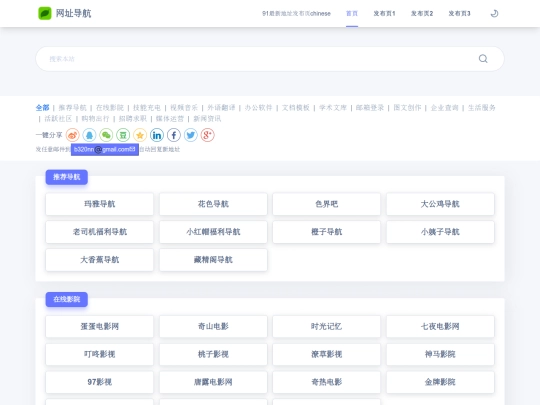
Task: Select the 媒体运营 category filter
Action: [x=170, y=119]
